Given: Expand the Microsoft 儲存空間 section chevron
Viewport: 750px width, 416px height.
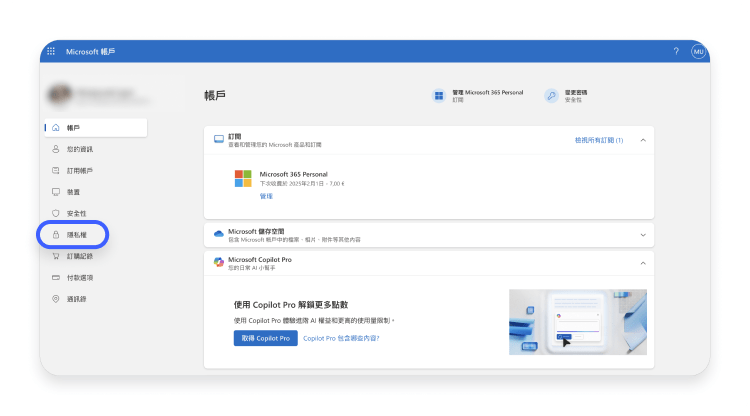Looking at the screenshot, I should point(643,235).
